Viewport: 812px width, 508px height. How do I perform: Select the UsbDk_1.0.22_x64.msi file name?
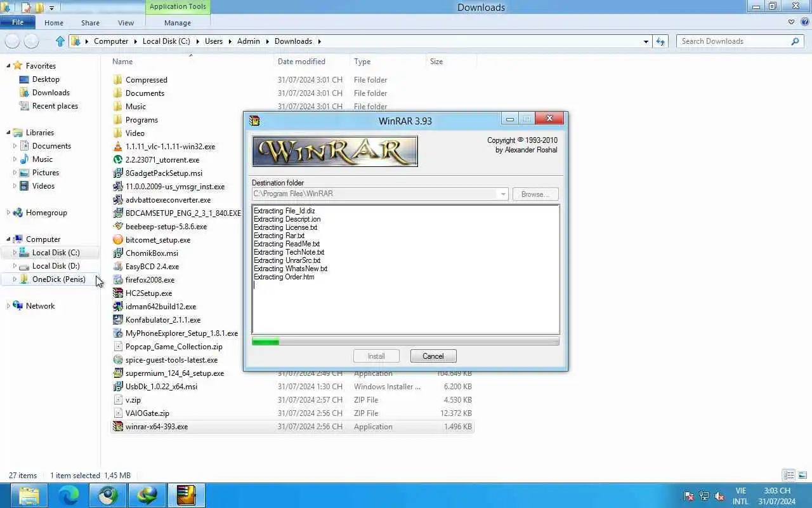[x=161, y=387]
